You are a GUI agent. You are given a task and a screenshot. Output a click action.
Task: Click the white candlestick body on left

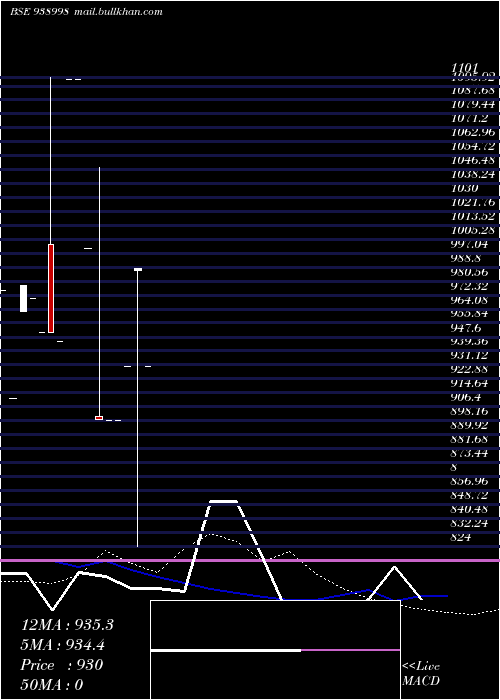pyautogui.click(x=24, y=298)
